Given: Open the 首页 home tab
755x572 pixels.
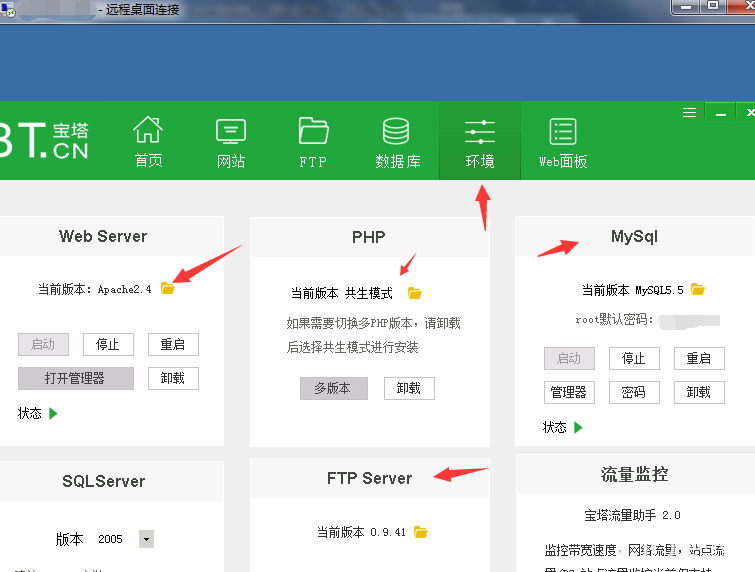Looking at the screenshot, I should click(148, 142).
